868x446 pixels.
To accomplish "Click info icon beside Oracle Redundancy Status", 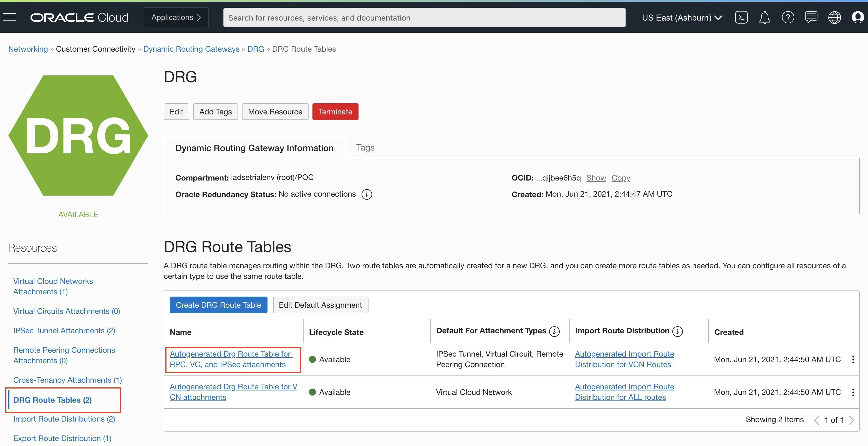I will coord(366,194).
